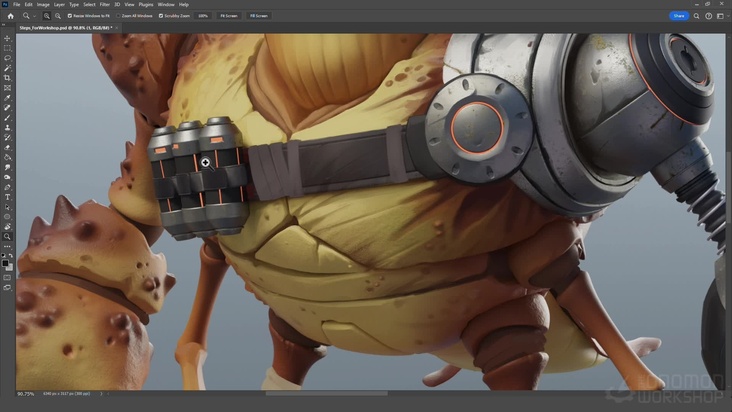
Task: Swap foreground and background colors
Action: pyautogui.click(x=10, y=256)
